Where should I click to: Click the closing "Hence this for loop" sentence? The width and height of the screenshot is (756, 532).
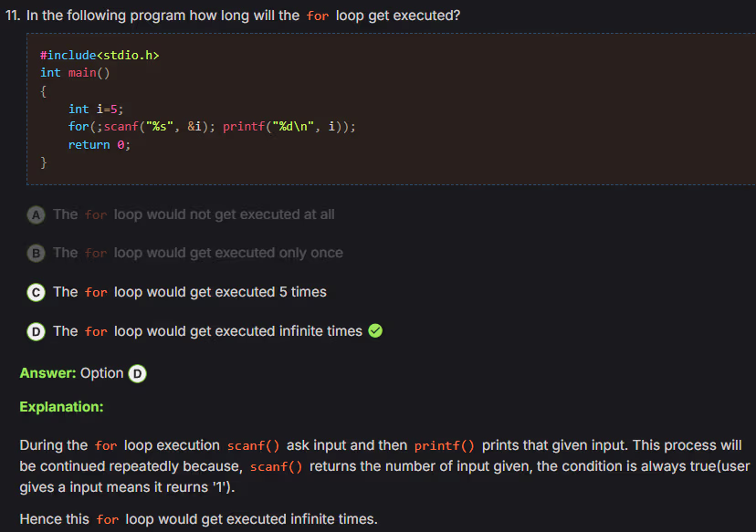pos(198,519)
